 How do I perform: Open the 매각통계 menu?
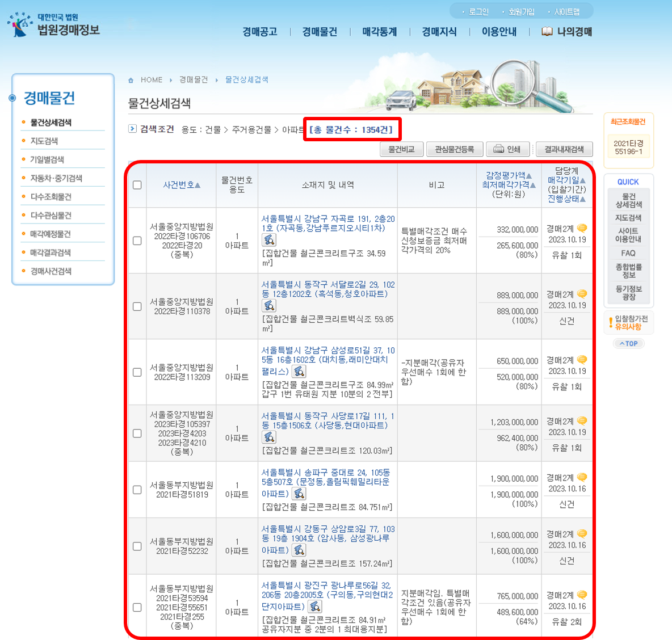(x=379, y=32)
